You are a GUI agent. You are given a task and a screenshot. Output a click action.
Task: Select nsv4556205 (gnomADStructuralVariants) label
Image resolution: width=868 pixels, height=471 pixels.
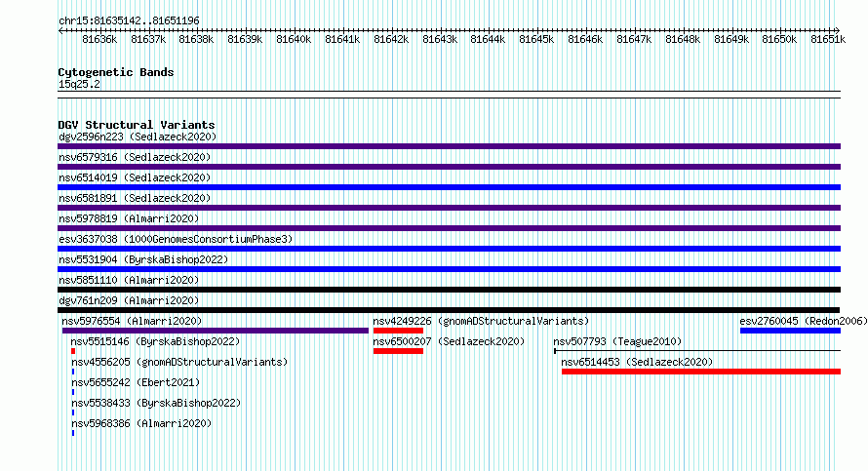(x=179, y=362)
